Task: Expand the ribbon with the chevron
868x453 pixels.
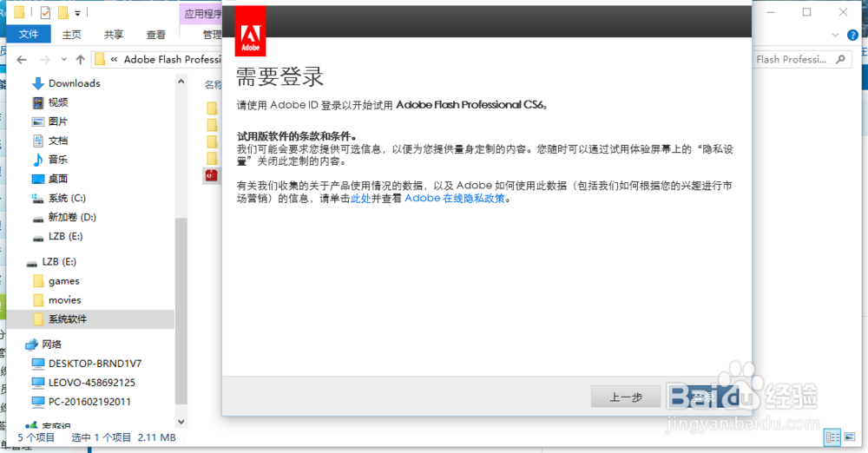Action: coord(835,35)
